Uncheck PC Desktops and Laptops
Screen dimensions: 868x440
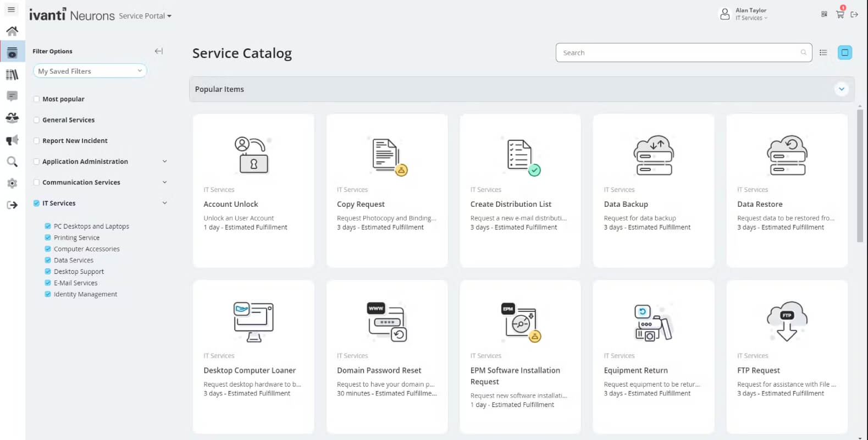tap(48, 226)
